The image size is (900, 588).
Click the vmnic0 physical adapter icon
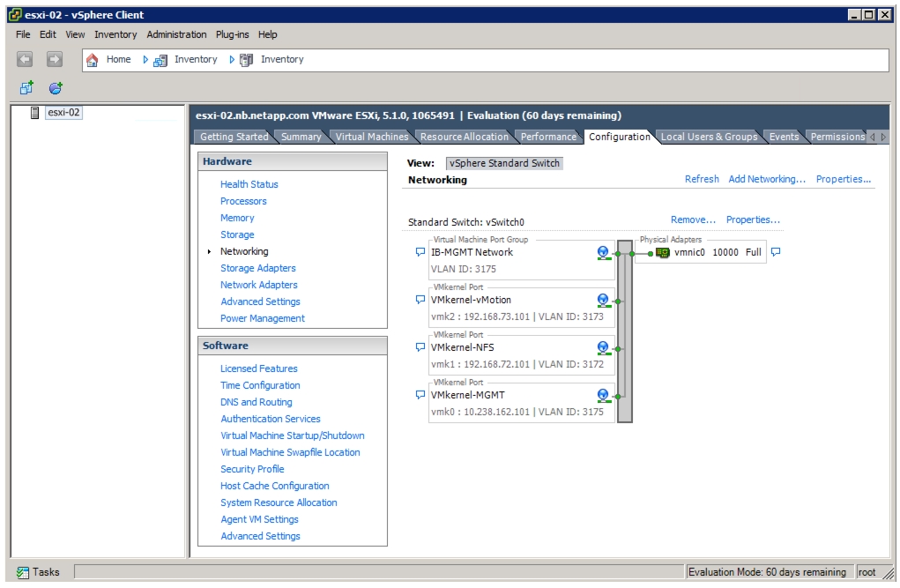pyautogui.click(x=662, y=253)
